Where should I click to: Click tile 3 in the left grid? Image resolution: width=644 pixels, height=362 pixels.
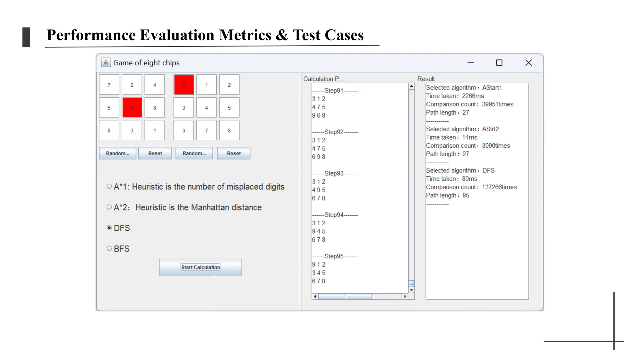click(x=132, y=130)
